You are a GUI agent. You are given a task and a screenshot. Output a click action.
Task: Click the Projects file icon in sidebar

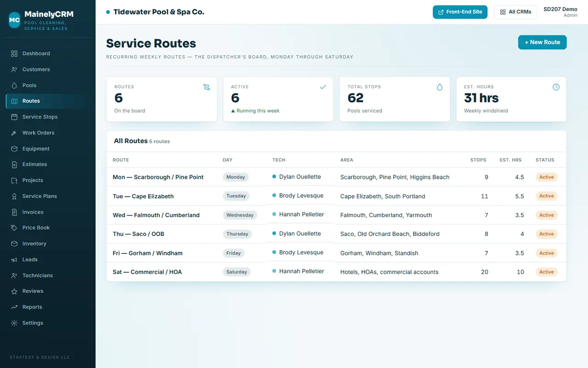pyautogui.click(x=14, y=180)
